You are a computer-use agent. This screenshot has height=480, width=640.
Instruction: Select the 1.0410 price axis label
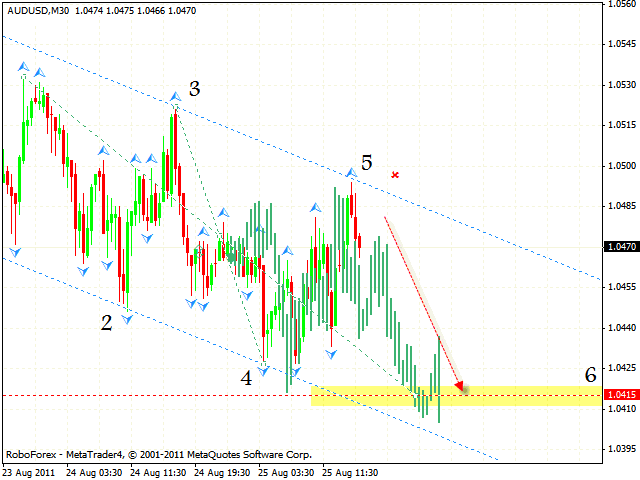[x=622, y=409]
